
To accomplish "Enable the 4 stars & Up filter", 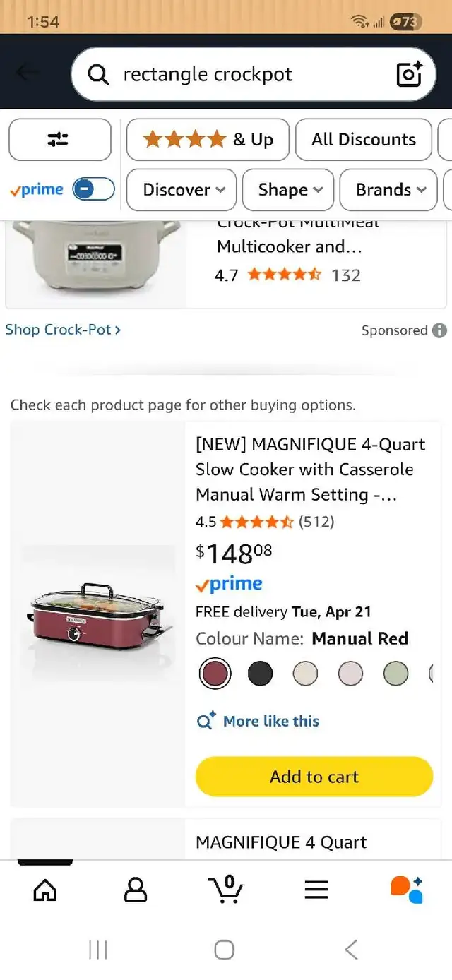I will pyautogui.click(x=207, y=139).
